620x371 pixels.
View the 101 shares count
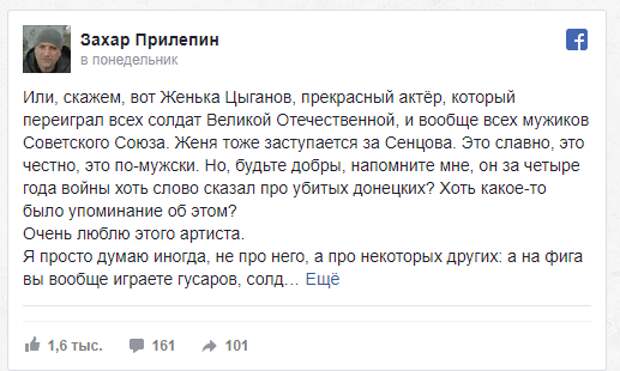click(236, 346)
